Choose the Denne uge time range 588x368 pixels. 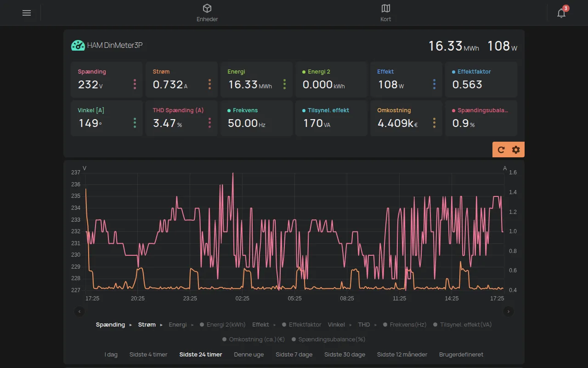[249, 355]
